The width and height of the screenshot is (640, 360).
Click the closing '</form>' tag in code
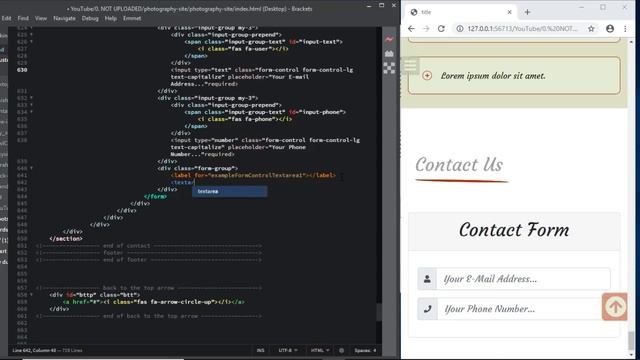(155, 196)
